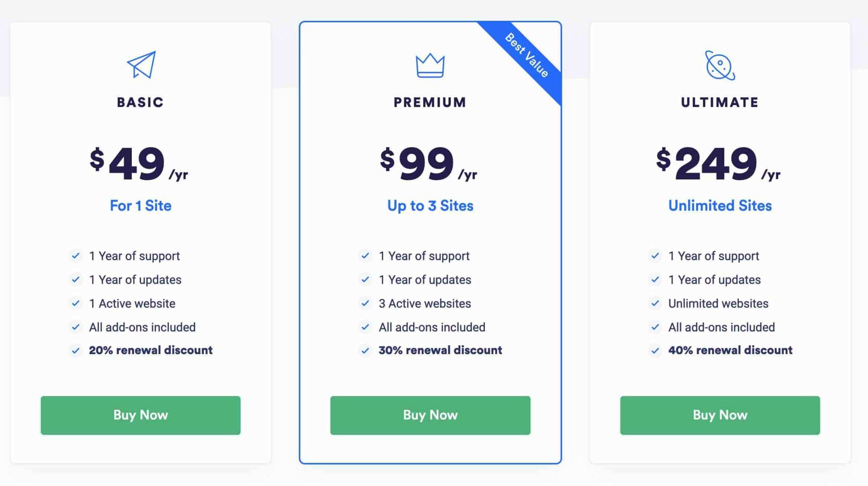Viewport: 868px width, 486px height.
Task: Click the Best Value ribbon badge
Action: [x=527, y=56]
